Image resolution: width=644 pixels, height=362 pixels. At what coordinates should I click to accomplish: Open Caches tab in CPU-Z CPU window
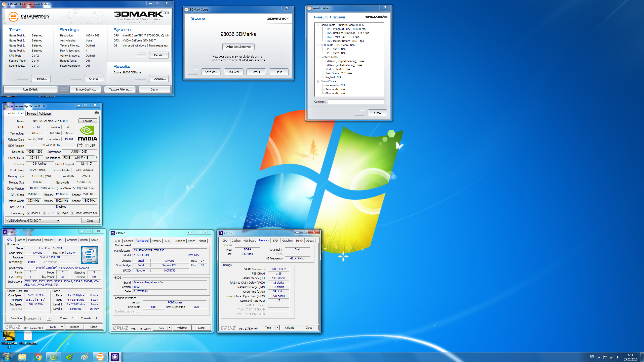coord(21,240)
